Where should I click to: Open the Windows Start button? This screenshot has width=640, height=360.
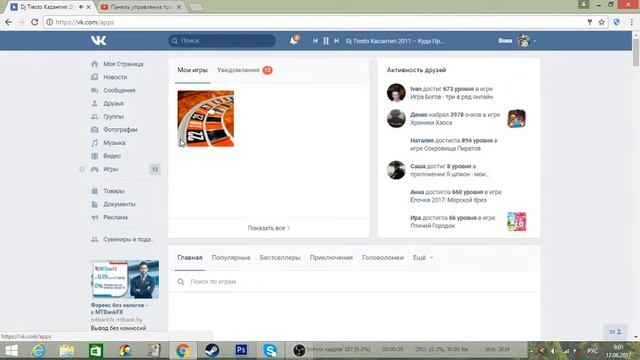point(11,351)
